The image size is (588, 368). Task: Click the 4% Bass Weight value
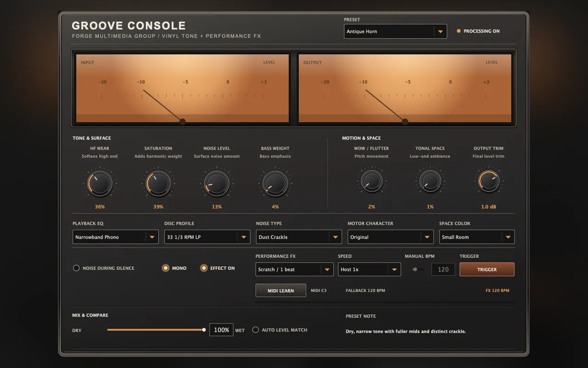[x=275, y=207]
